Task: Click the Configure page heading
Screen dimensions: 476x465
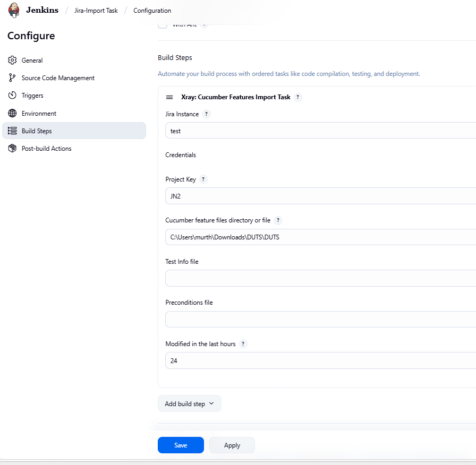Action: (x=31, y=36)
